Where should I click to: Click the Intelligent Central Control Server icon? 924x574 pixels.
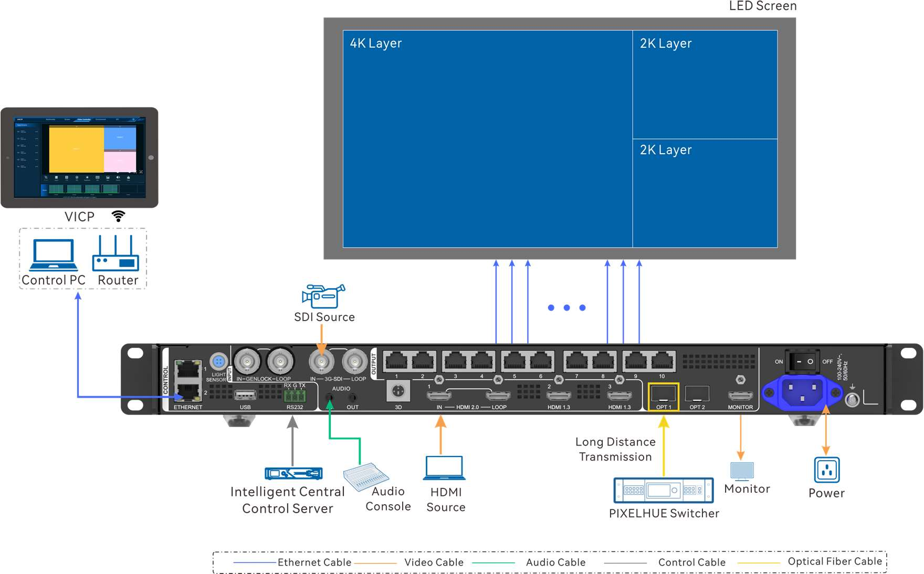click(293, 473)
